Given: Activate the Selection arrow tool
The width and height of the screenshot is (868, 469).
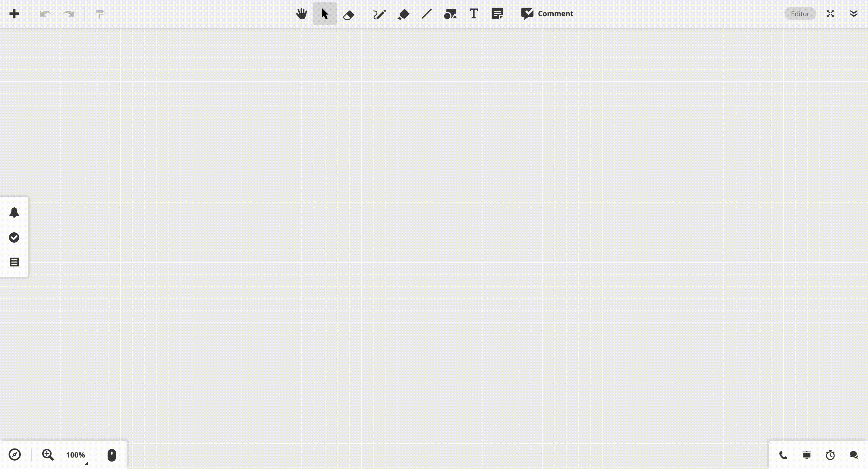Looking at the screenshot, I should tap(325, 14).
